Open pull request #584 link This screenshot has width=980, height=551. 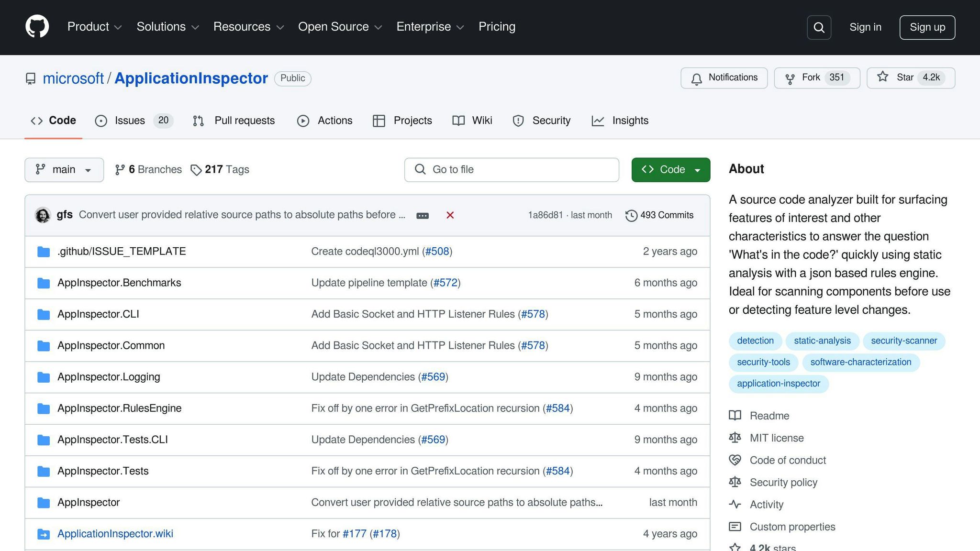click(x=558, y=408)
